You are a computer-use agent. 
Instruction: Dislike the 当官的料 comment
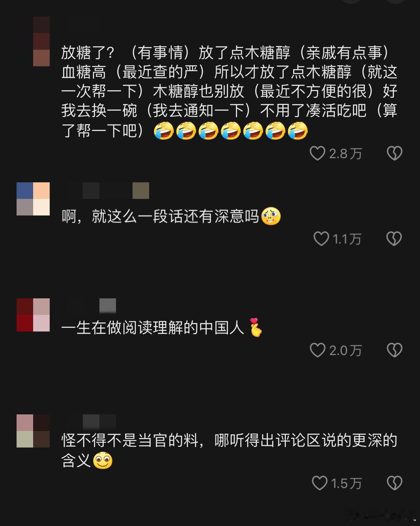tap(394, 483)
